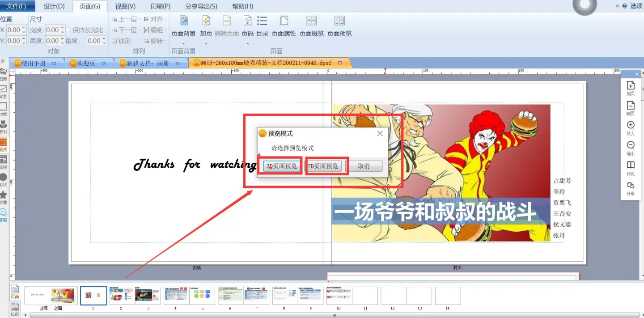
Task: Click 取消 in the preview mode dialog
Action: click(x=364, y=166)
